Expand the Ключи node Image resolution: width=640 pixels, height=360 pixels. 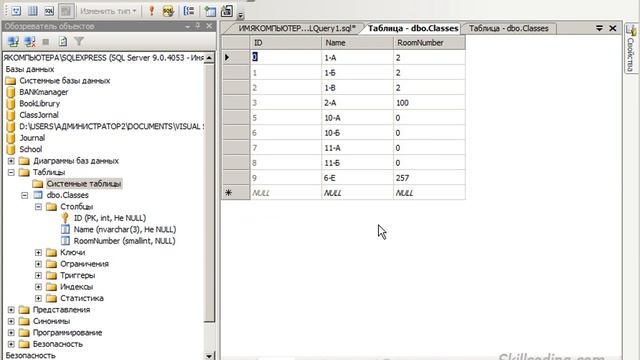tap(38, 252)
